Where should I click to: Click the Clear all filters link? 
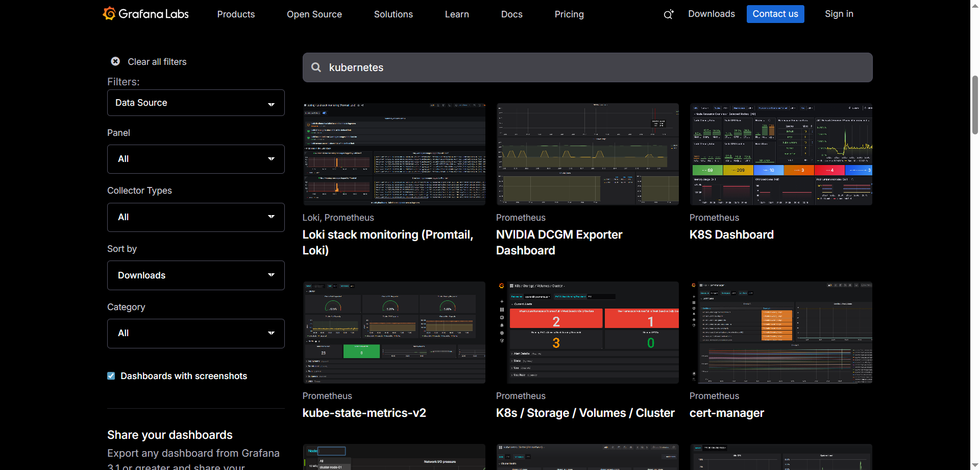pyautogui.click(x=157, y=62)
